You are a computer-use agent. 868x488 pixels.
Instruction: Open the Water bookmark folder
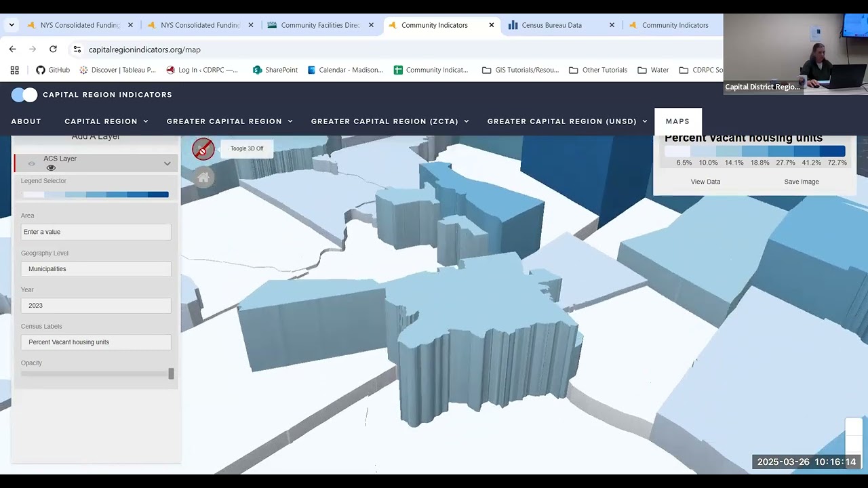[653, 70]
